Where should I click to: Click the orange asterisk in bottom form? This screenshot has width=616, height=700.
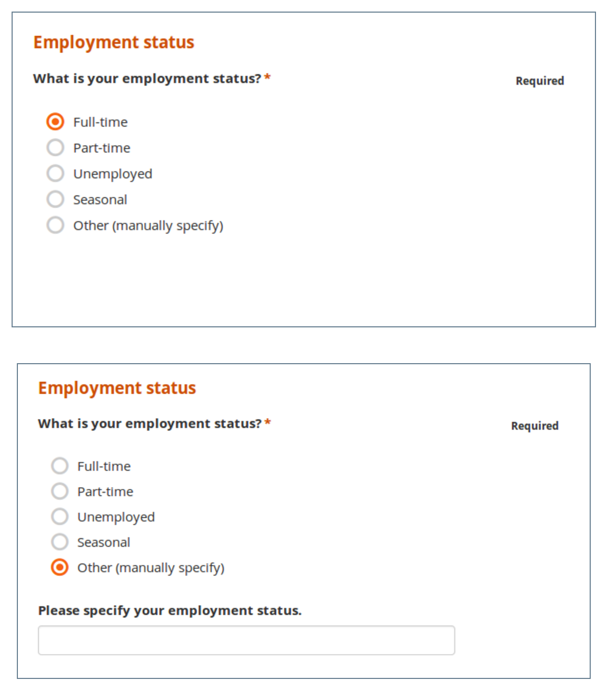click(268, 423)
